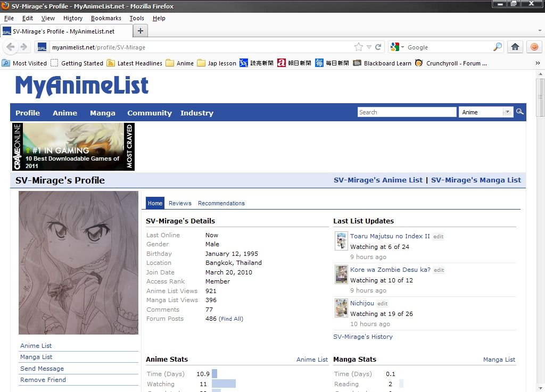Viewport: 545px width, 392px height.
Task: Open a new tab with plus button
Action: [140, 31]
